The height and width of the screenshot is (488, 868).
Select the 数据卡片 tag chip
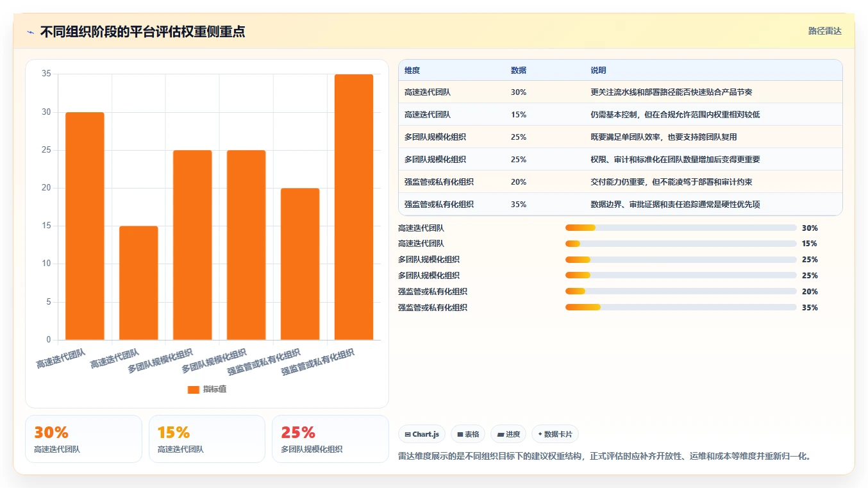click(x=555, y=434)
